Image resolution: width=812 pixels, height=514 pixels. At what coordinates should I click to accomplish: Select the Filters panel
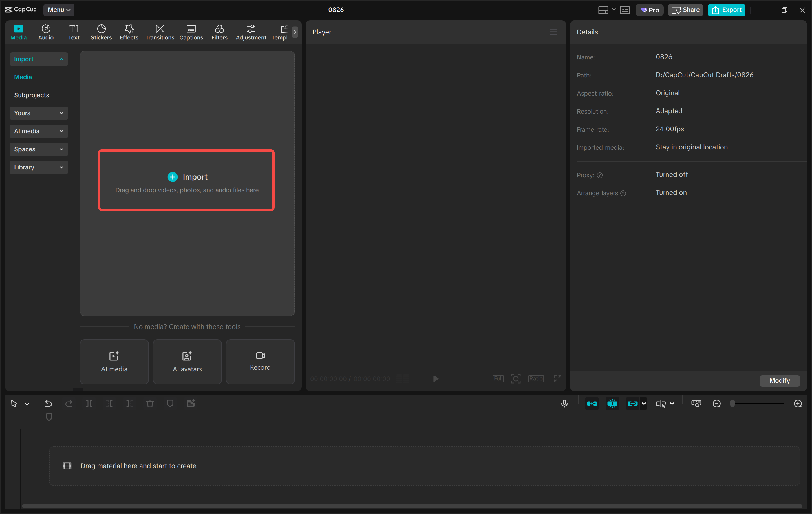(219, 32)
